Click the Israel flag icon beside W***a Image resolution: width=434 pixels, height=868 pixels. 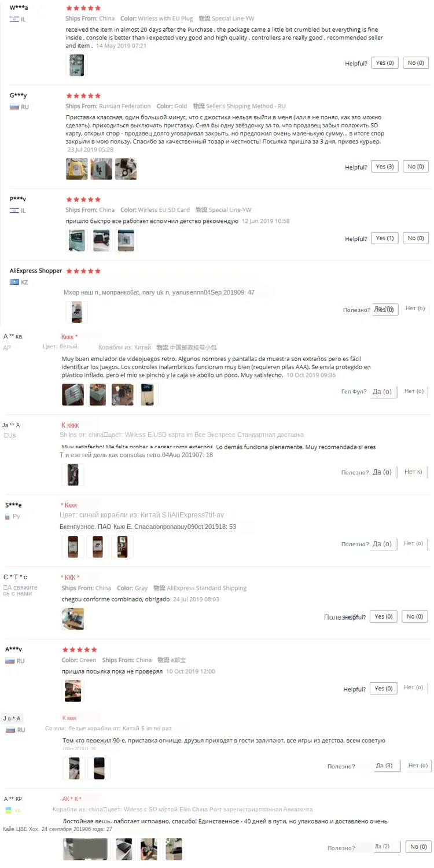14,20
